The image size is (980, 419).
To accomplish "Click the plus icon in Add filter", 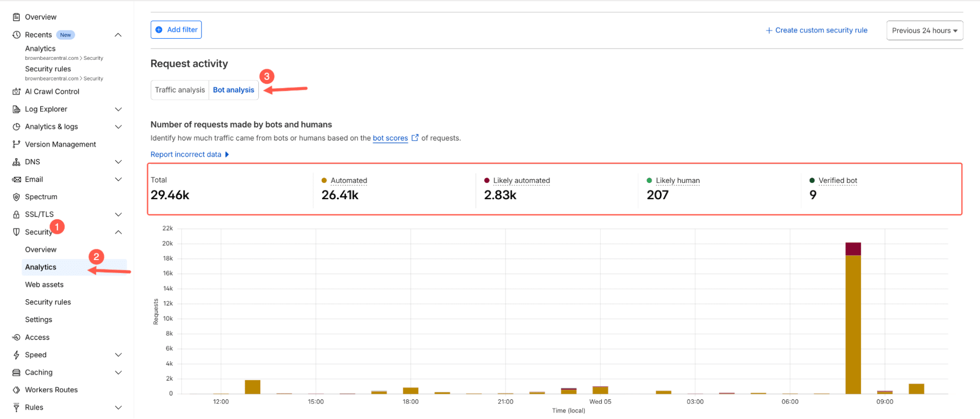I will click(x=159, y=30).
